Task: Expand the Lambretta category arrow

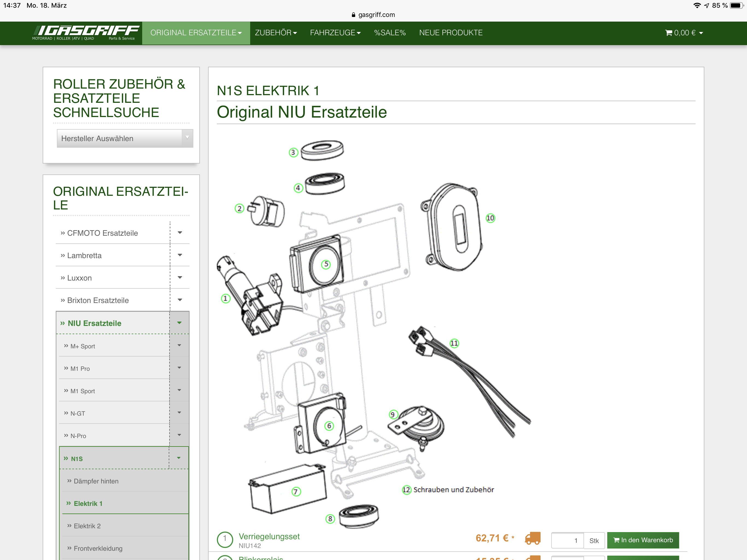Action: tap(180, 255)
